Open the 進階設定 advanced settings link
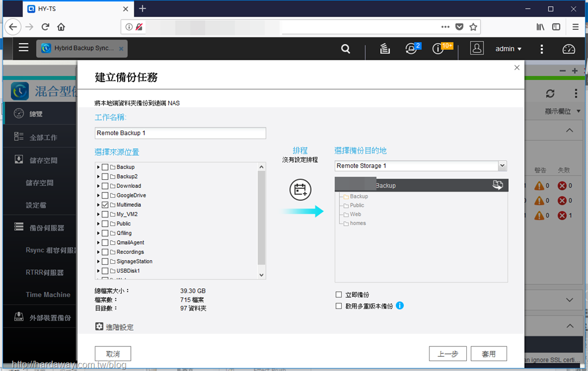This screenshot has height=371, width=588. point(119,327)
